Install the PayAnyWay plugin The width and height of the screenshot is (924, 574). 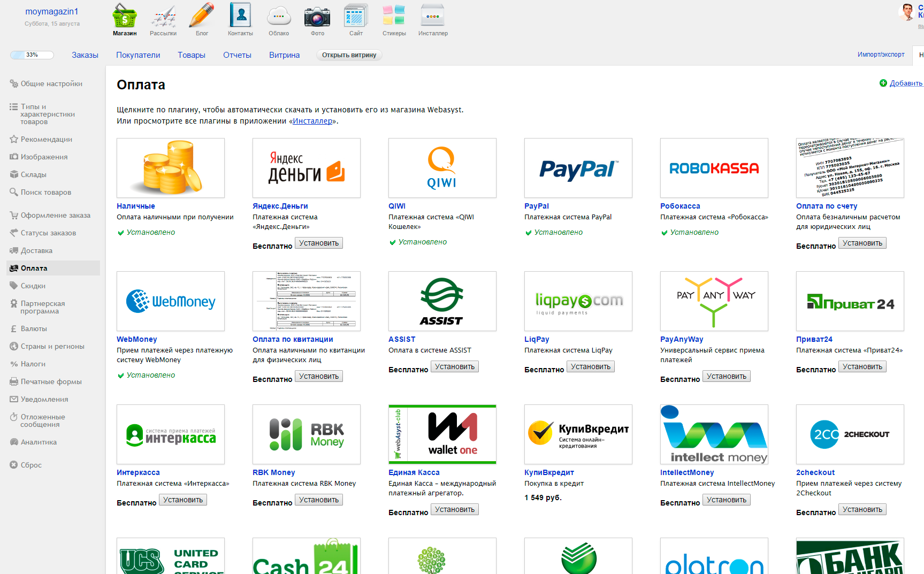coord(727,376)
